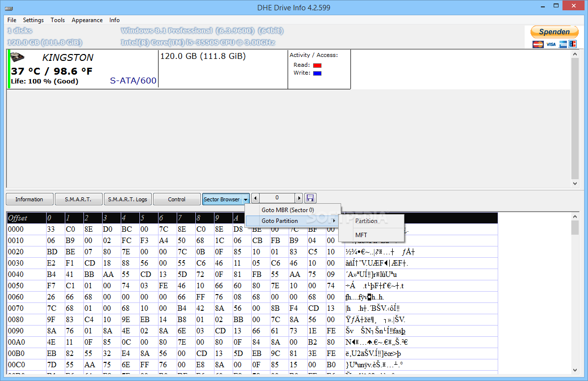This screenshot has width=588, height=381.
Task: Click the red Read activity swatch
Action: (x=317, y=65)
